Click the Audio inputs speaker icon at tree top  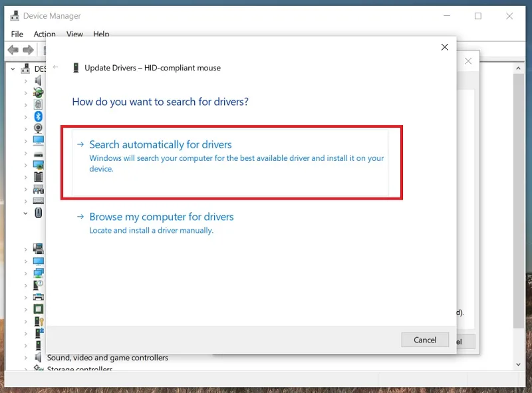coord(38,80)
